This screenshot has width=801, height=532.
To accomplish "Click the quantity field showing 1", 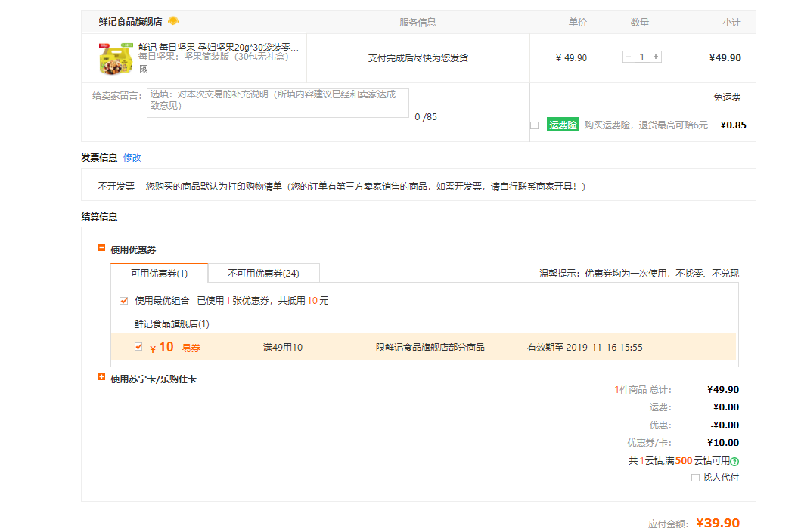I will tap(642, 57).
